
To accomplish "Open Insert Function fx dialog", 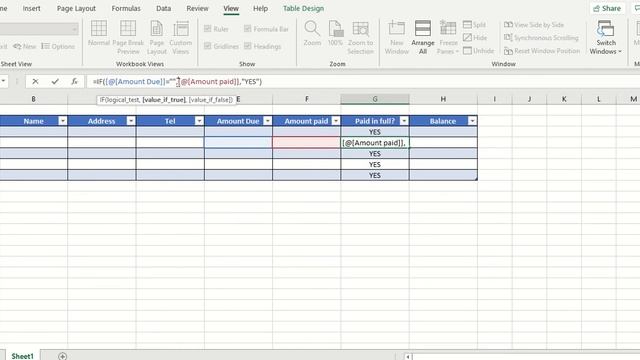I will pos(74,82).
